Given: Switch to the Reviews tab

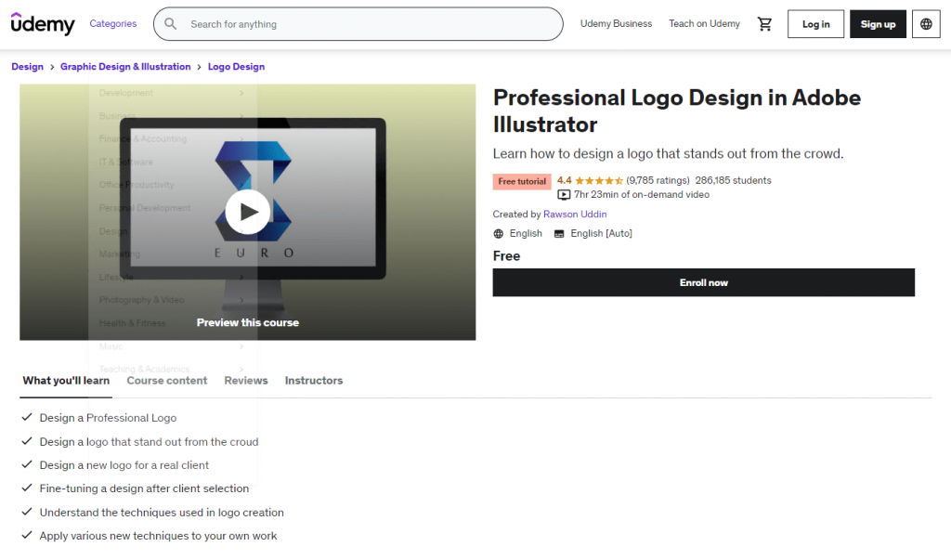Looking at the screenshot, I should 245,381.
